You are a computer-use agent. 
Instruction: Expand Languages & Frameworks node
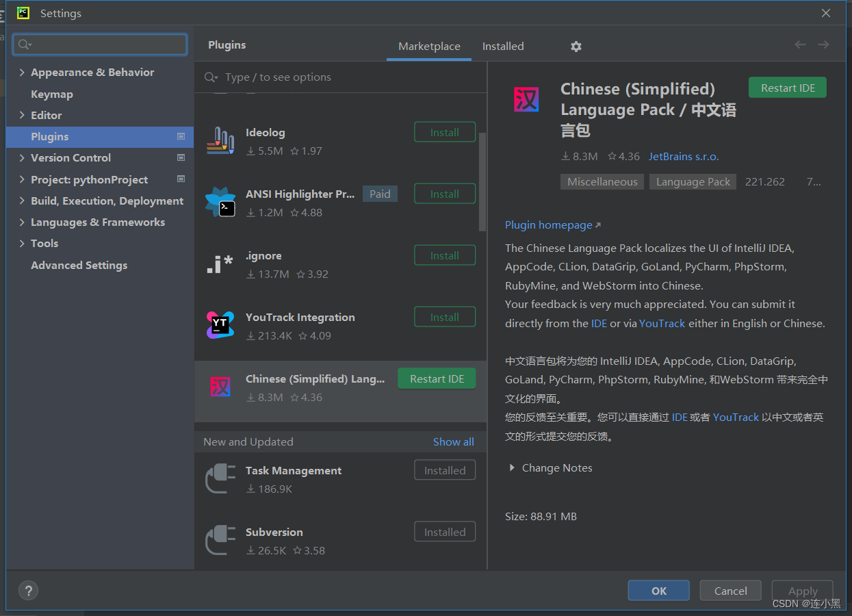click(22, 222)
